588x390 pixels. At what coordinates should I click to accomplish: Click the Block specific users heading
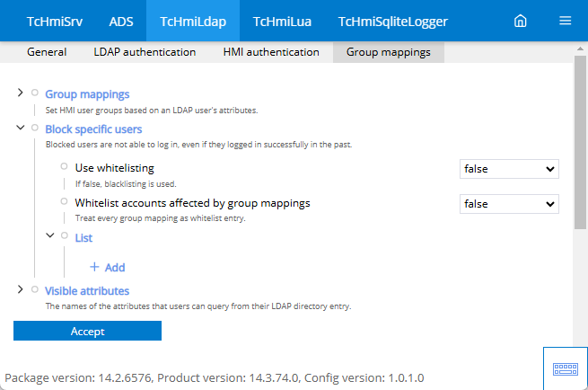coord(93,129)
